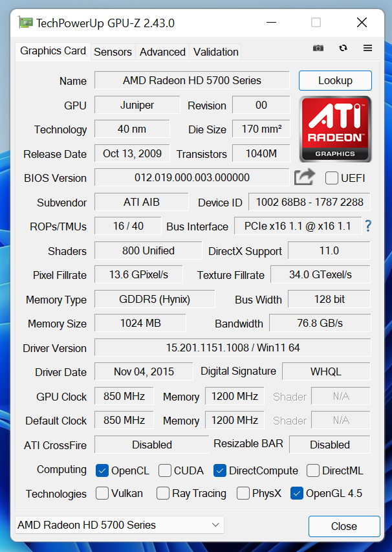Viewport: 392px width, 552px height.
Task: Close the window with the X button
Action: coord(362,23)
